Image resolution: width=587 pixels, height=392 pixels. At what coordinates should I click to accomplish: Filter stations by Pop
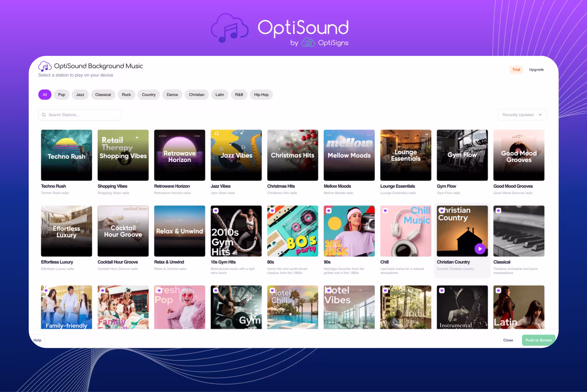pyautogui.click(x=62, y=95)
